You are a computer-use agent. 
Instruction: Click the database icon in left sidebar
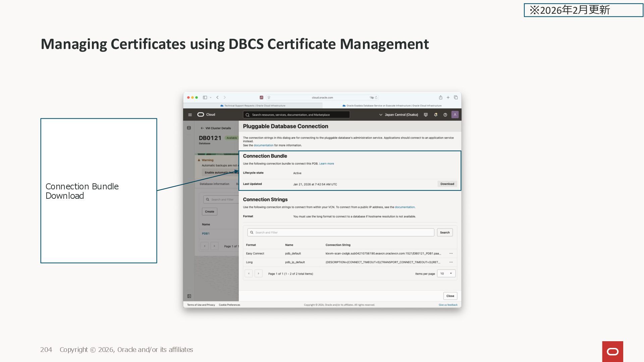point(189,128)
